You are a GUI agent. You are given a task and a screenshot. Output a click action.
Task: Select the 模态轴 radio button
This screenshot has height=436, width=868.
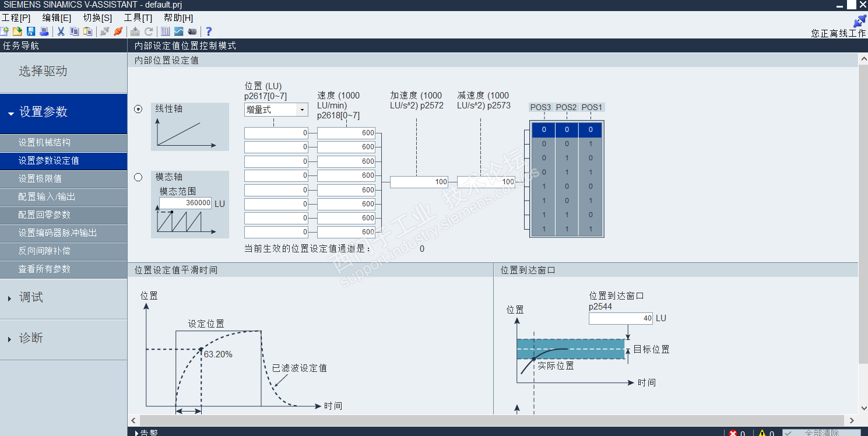pyautogui.click(x=138, y=177)
